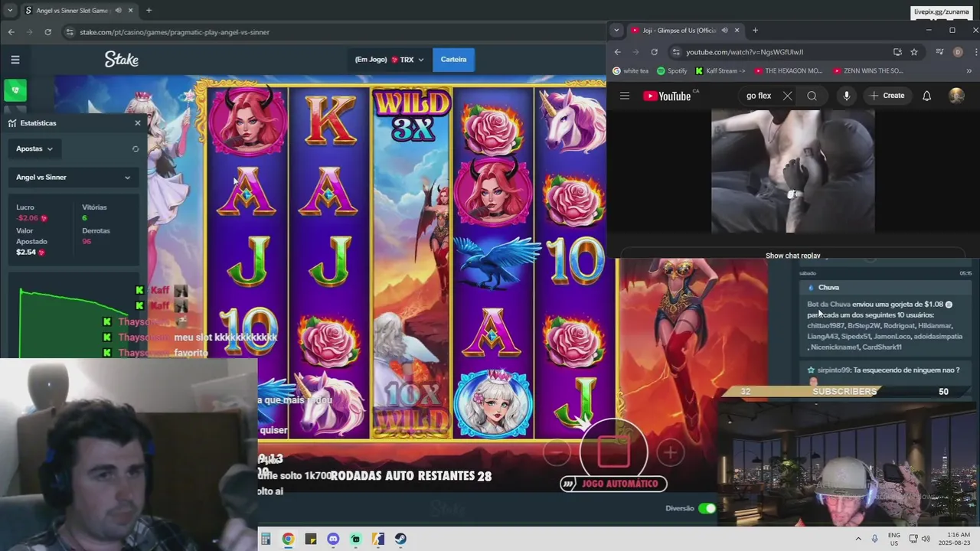Mute the Angel vs Sinner tab audio icon

tap(118, 10)
